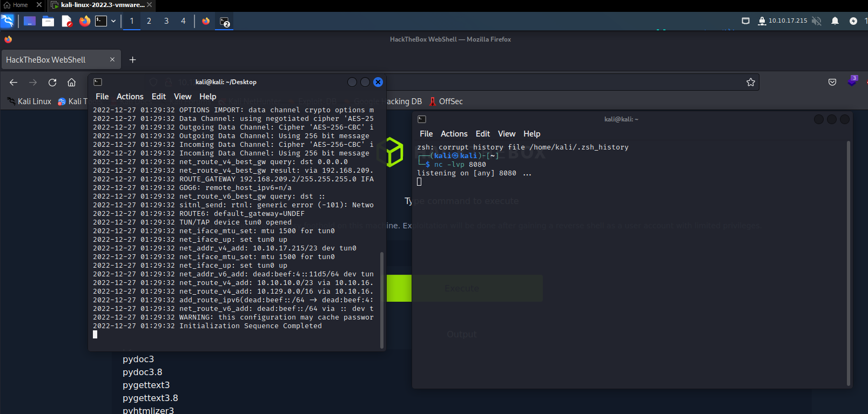Bookmark this page with the star icon
Screen dimensions: 868x414
[751, 82]
